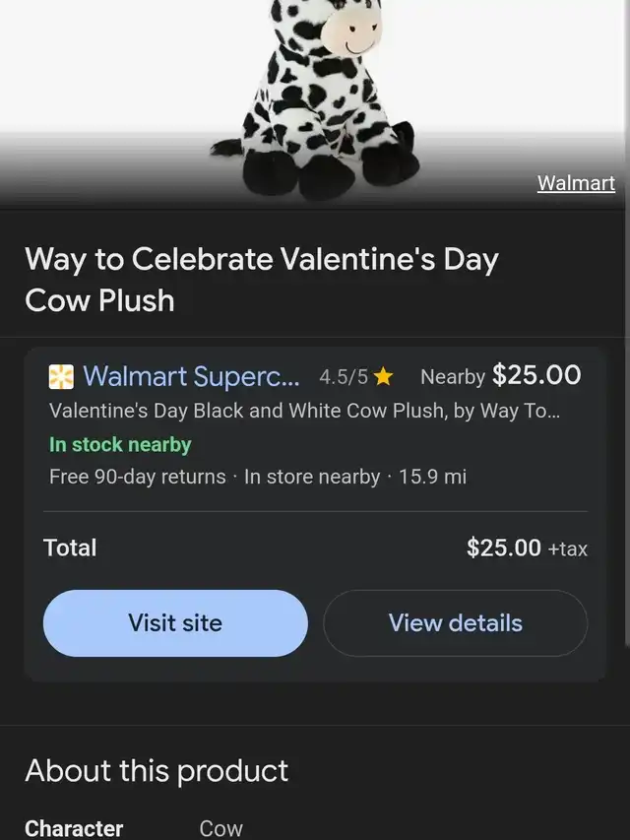The image size is (630, 840).
Task: Click the Cow character value
Action: coord(220,829)
